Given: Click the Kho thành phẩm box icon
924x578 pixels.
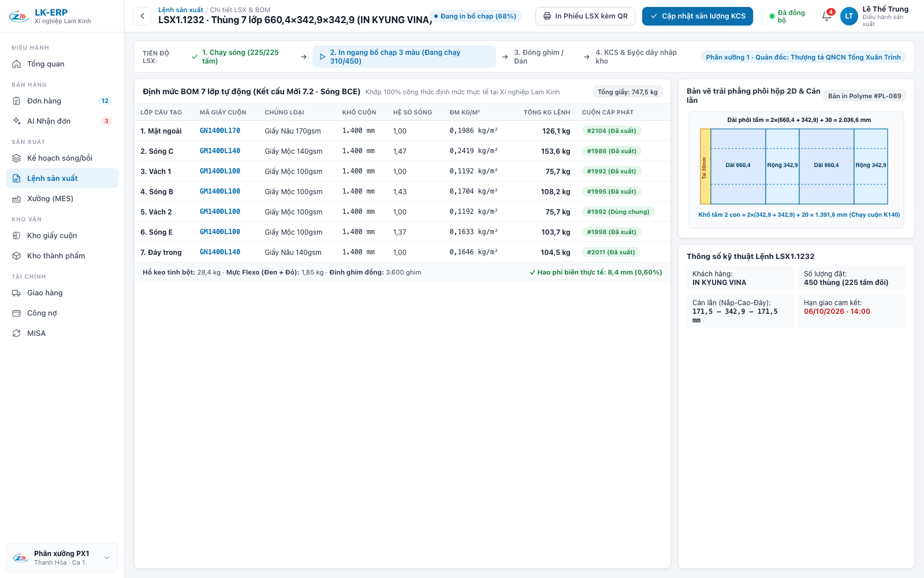Looking at the screenshot, I should (x=17, y=256).
